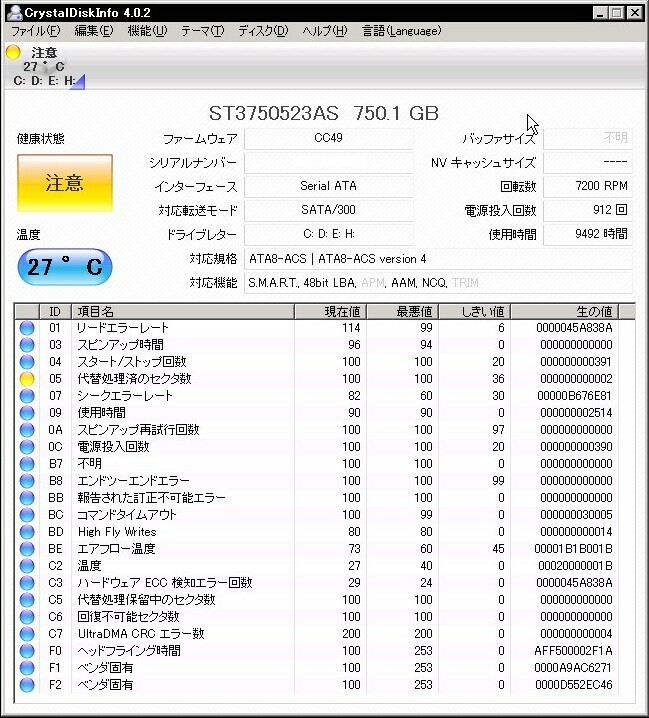Maximize the CrystalDiskInfo window
The image size is (649, 718).
pos(617,13)
